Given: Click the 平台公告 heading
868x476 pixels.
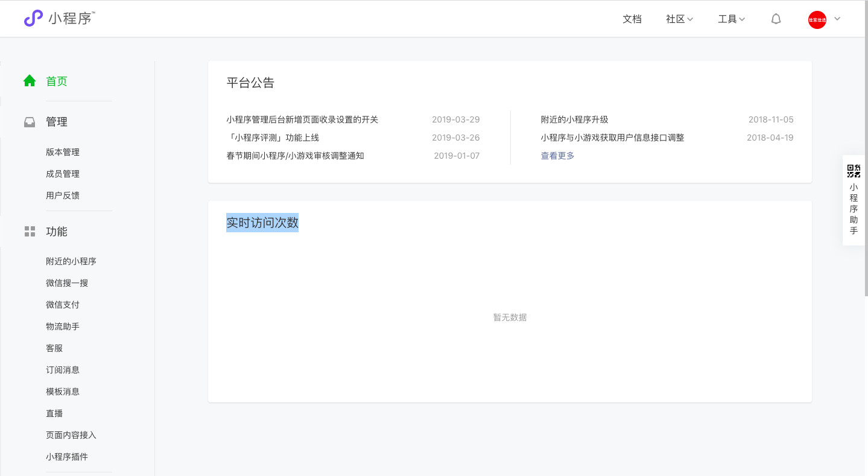Looking at the screenshot, I should (x=250, y=83).
